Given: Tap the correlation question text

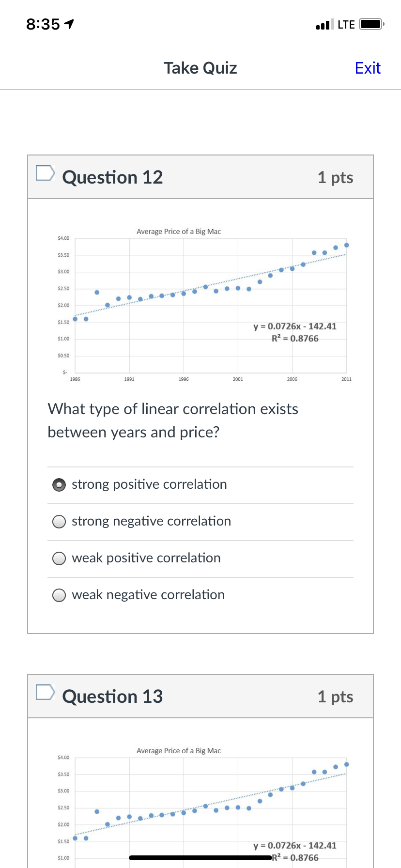Looking at the screenshot, I should click(x=173, y=420).
